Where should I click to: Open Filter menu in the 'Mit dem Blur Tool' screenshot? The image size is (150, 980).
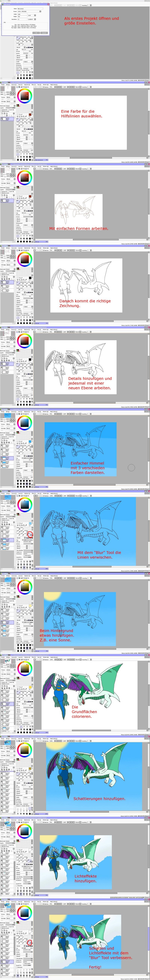[x=34, y=493]
